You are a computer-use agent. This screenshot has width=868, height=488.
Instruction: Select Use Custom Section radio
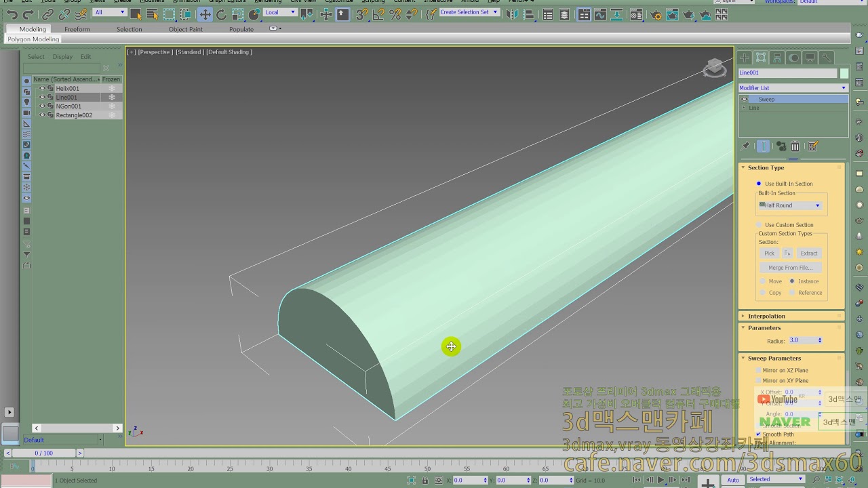(759, 225)
